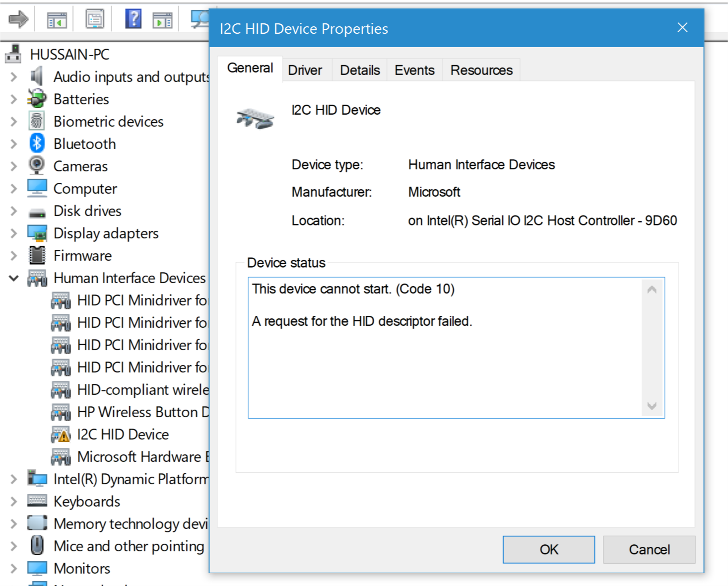Confirm the dialog with OK
Image resolution: width=728 pixels, height=586 pixels.
click(x=549, y=549)
